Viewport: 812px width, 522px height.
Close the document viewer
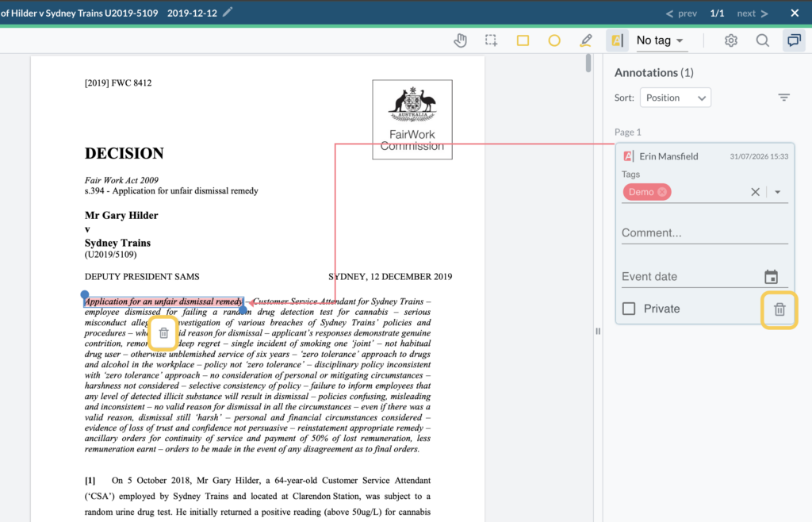pyautogui.click(x=795, y=13)
